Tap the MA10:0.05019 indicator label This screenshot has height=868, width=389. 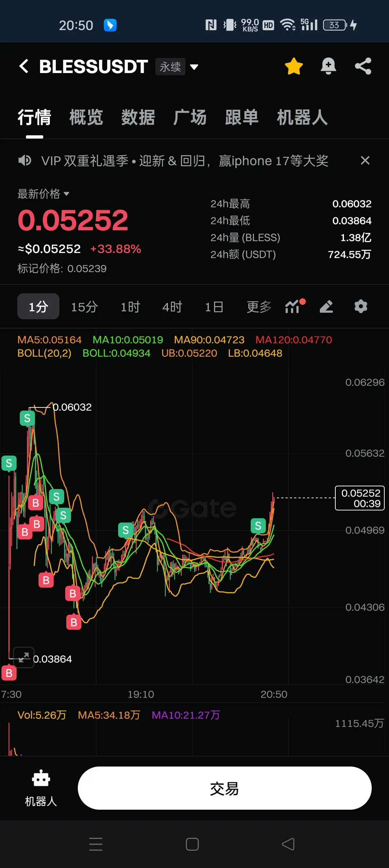(128, 340)
